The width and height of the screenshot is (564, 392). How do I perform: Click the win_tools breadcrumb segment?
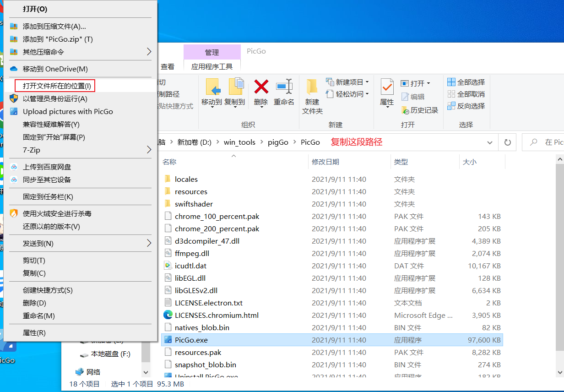pos(239,142)
